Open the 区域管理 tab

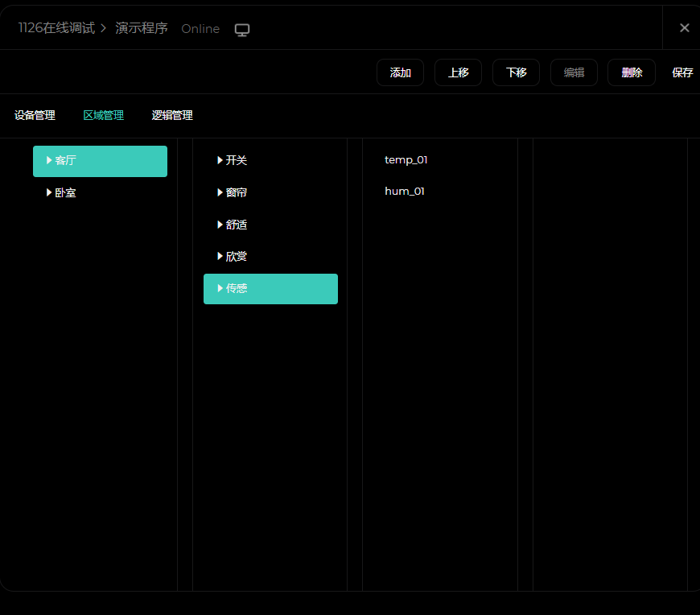(x=104, y=115)
